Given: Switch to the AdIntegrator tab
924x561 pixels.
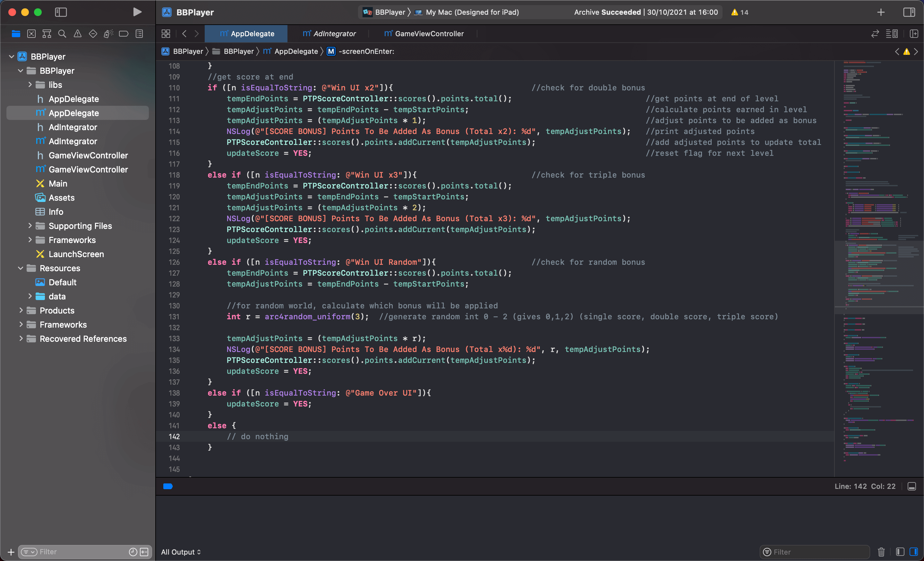Looking at the screenshot, I should [329, 34].
